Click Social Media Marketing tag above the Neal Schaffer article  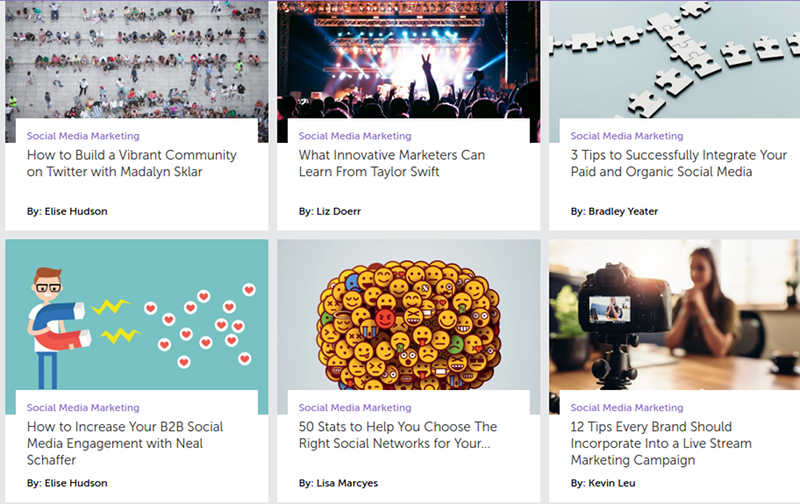pyautogui.click(x=83, y=408)
